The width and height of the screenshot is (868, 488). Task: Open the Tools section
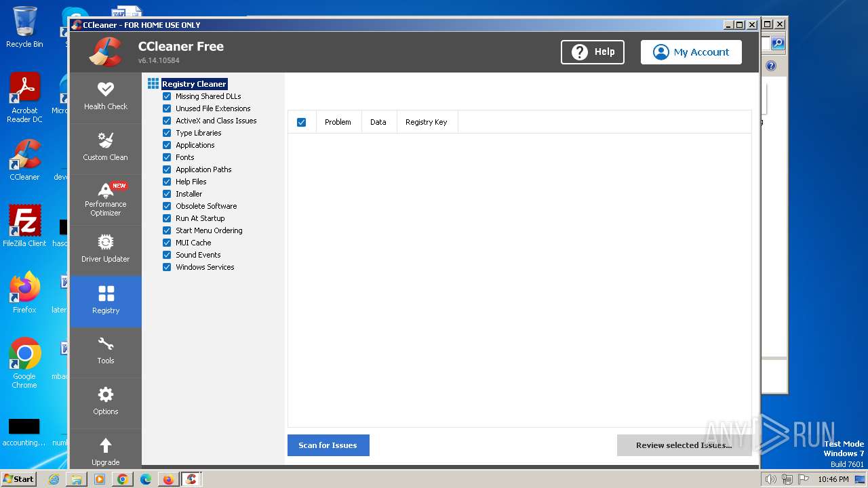105,352
